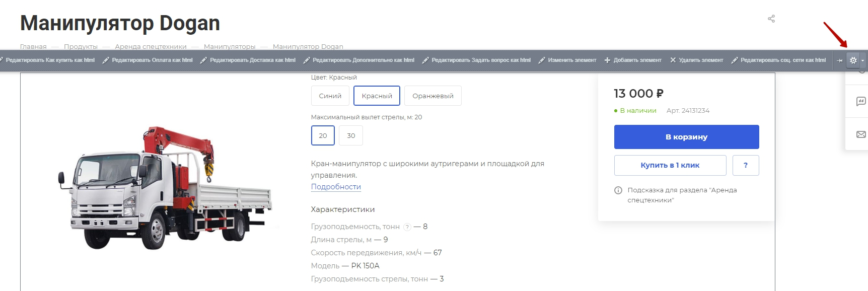
Task: Click Редактировать Как купить как html
Action: (47, 60)
